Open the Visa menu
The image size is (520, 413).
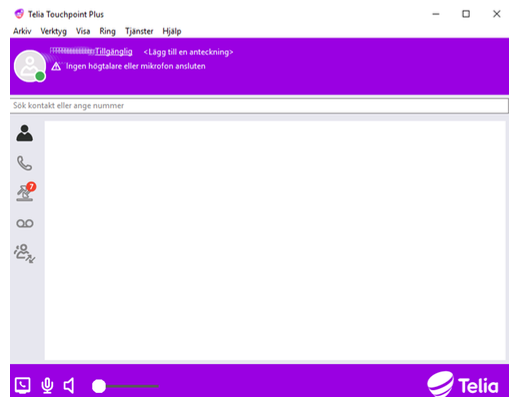point(83,31)
